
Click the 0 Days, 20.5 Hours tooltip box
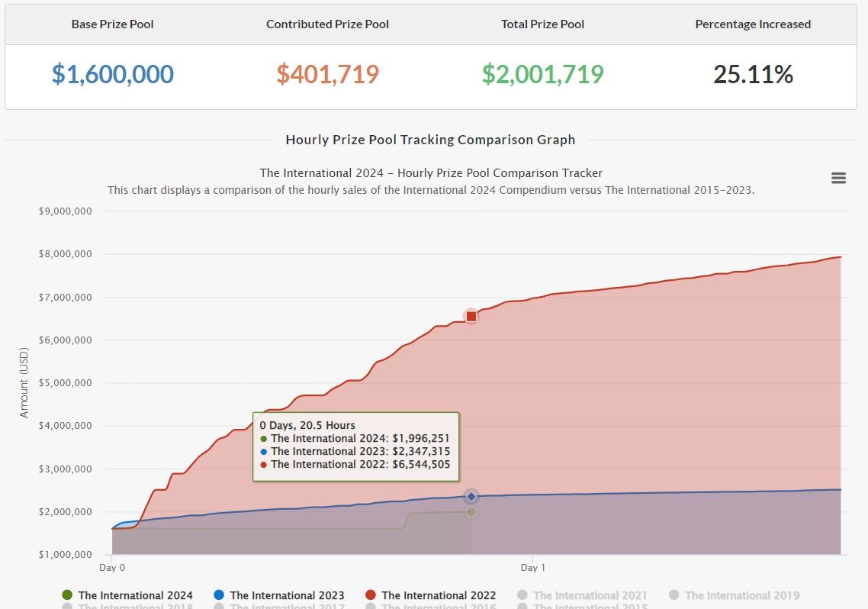[x=355, y=446]
